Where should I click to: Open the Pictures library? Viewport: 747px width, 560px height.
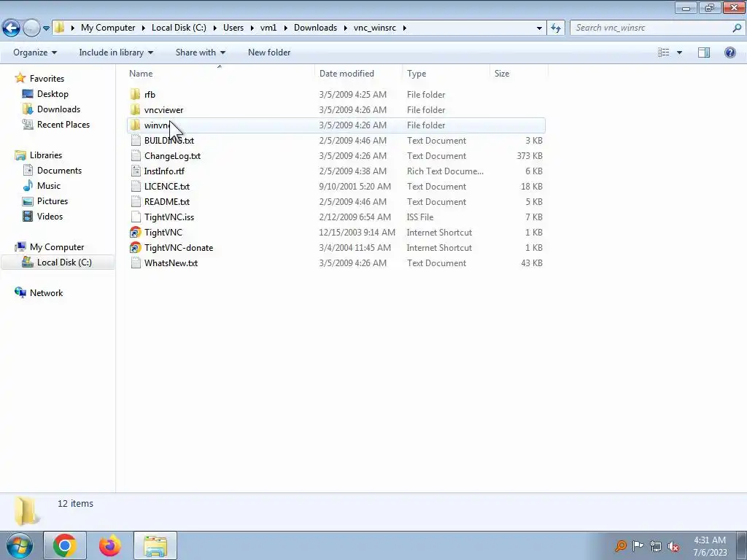[53, 201]
